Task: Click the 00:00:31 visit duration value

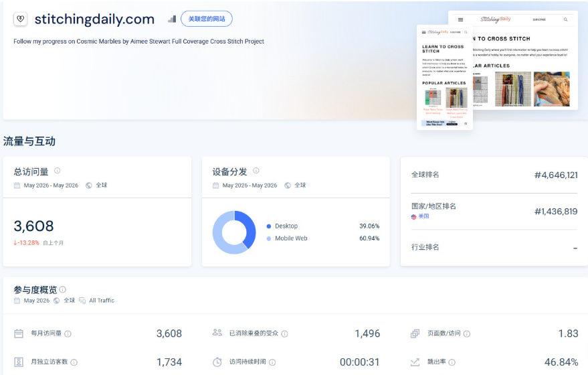Action: (x=360, y=362)
